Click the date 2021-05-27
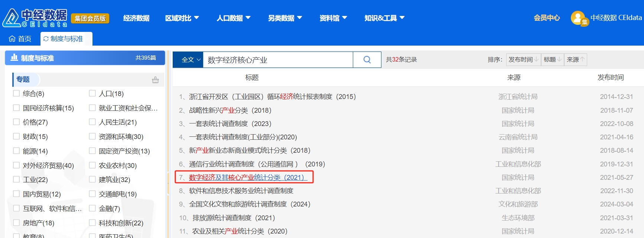 point(617,177)
